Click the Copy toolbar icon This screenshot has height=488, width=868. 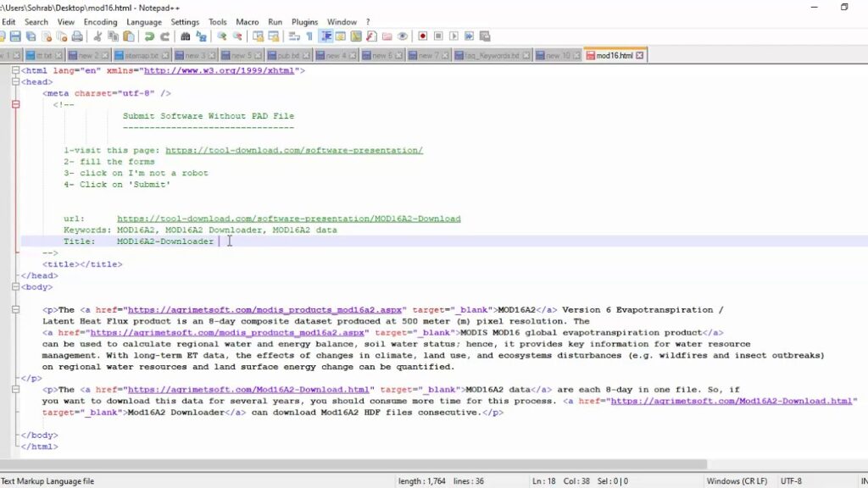113,36
